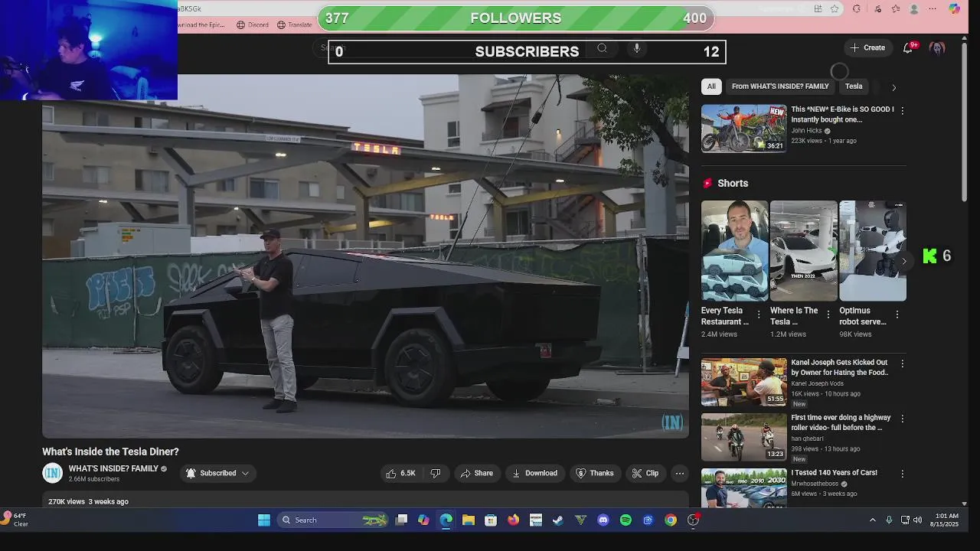Open volume control in system tray

[917, 520]
